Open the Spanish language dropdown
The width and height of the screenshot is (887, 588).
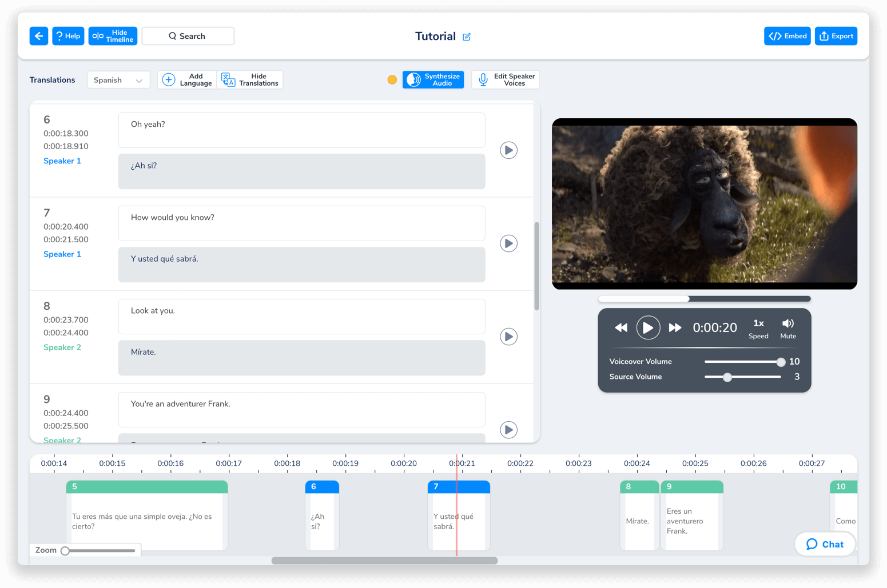pyautogui.click(x=118, y=79)
